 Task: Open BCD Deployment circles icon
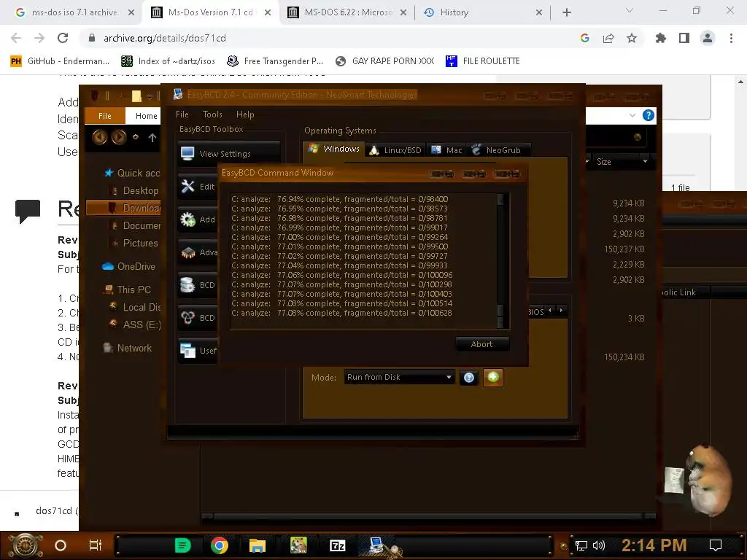tap(187, 318)
